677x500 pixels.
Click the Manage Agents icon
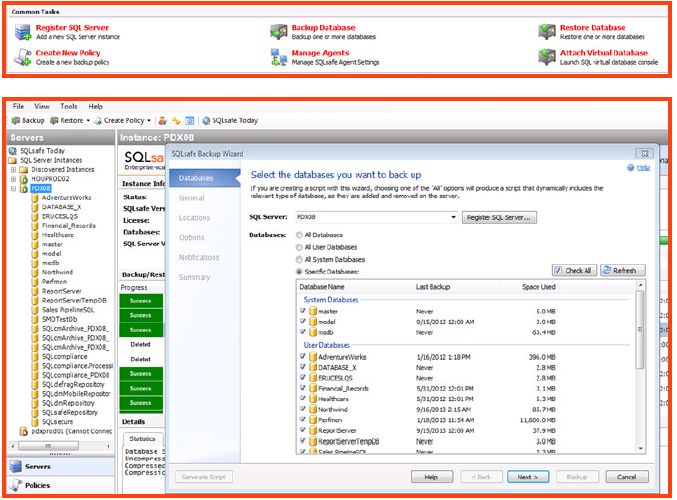coord(279,56)
